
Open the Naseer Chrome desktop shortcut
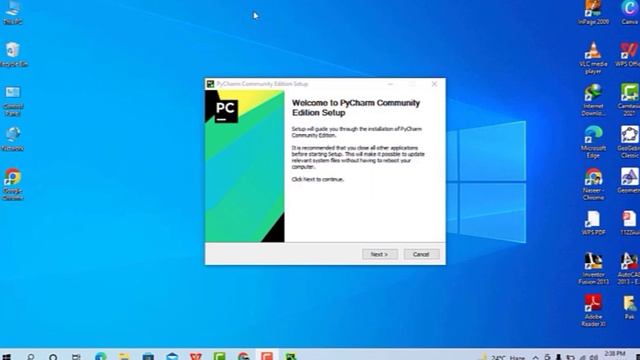tap(593, 184)
